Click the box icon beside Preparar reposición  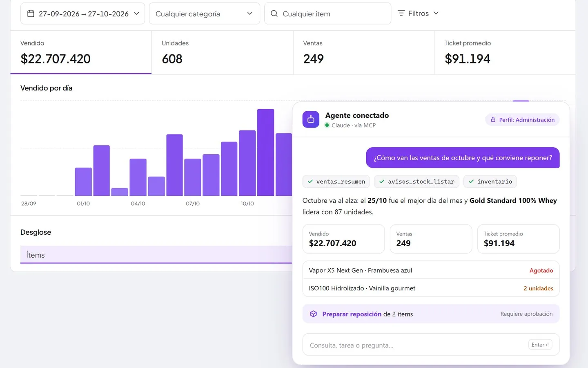313,314
